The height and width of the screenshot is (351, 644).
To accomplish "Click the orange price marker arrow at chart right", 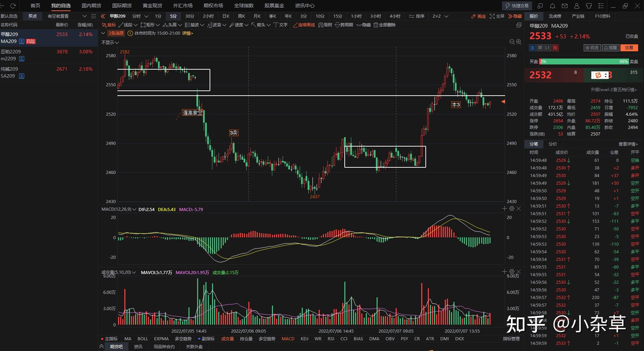I will [x=503, y=102].
